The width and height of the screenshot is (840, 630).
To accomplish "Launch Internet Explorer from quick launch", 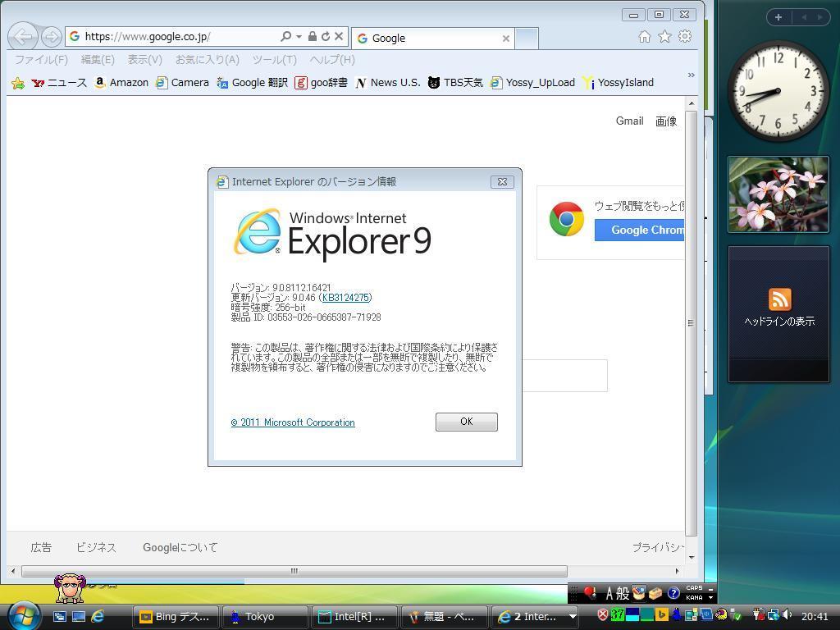I will [x=98, y=617].
